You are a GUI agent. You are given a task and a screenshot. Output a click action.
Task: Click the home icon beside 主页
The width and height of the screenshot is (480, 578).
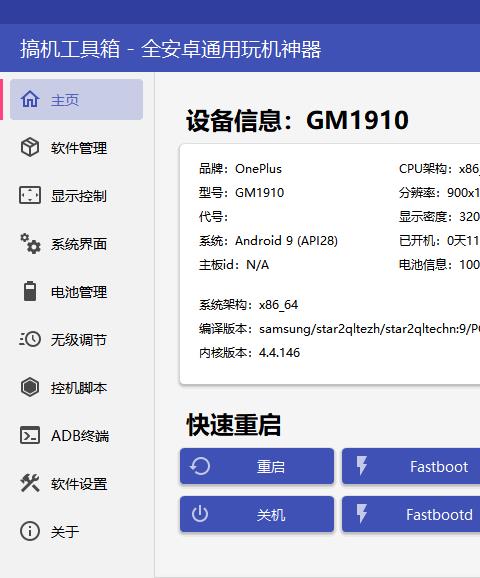click(x=30, y=99)
